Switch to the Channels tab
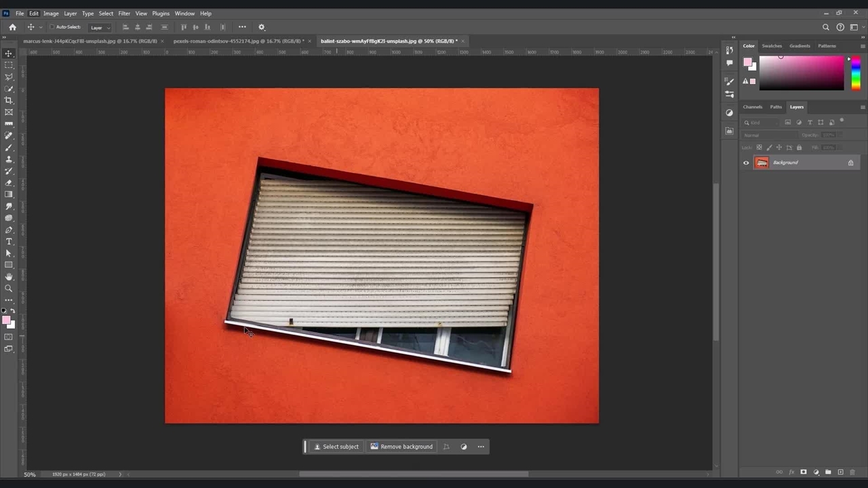 point(752,107)
